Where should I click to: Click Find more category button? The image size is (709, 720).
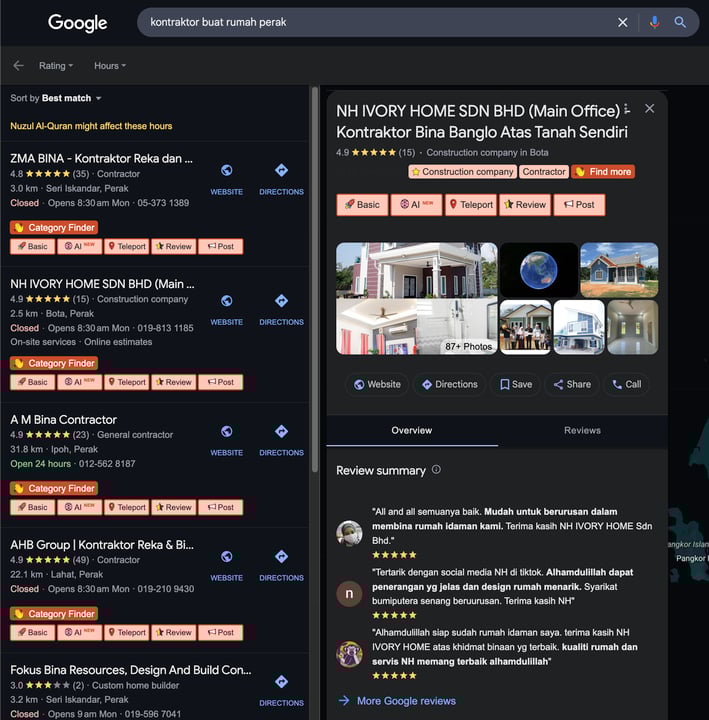pos(603,172)
